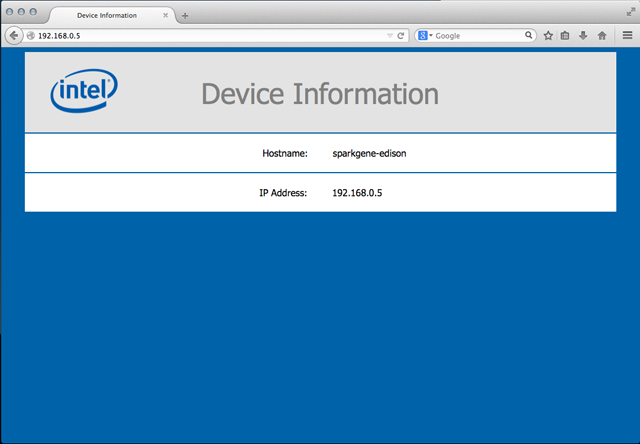Go to the Home page icon
The height and width of the screenshot is (444, 640).
point(601,35)
